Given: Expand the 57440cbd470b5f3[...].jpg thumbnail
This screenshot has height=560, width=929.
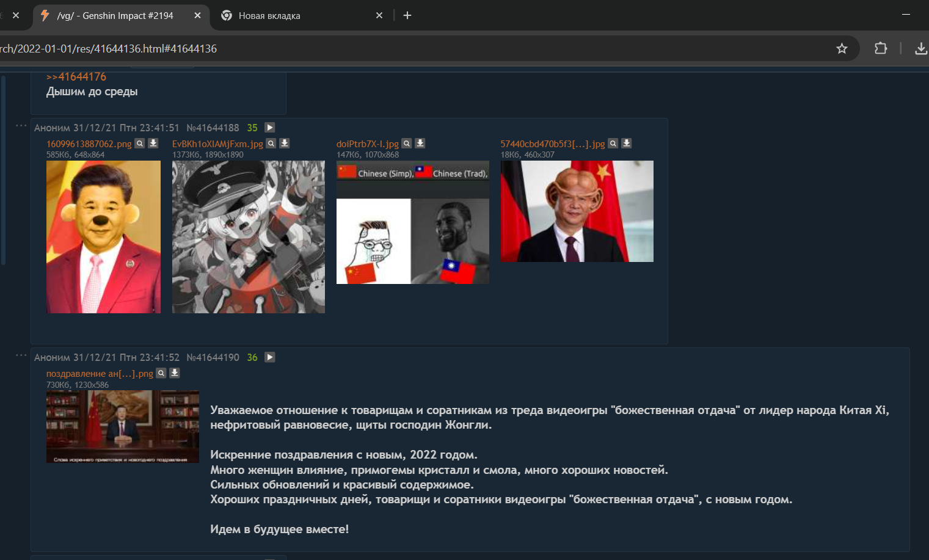Looking at the screenshot, I should coord(577,211).
